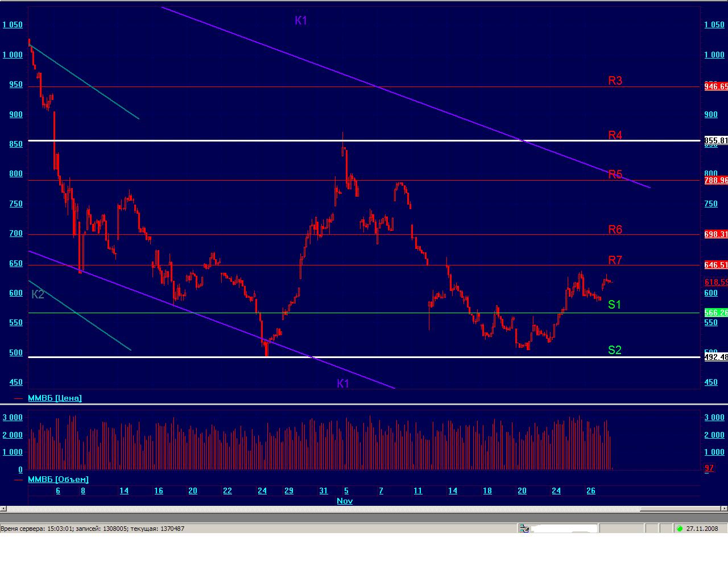Viewport: 728px width, 582px height.
Task: Click the green connection status indicator
Action: 679,529
